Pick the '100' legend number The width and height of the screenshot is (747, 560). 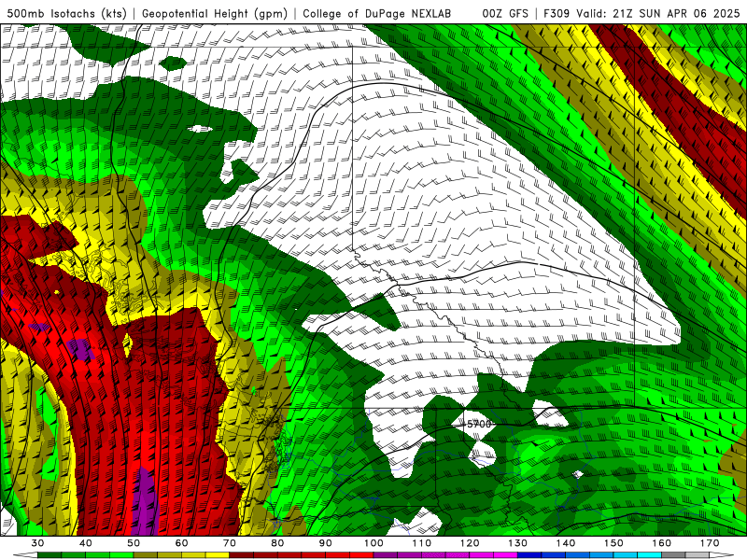pos(373,543)
